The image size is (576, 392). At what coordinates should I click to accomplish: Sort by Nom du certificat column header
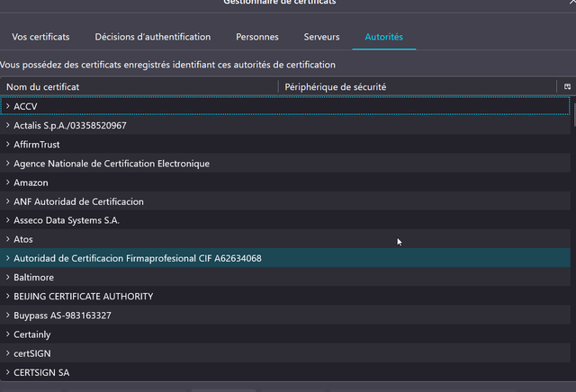(x=139, y=87)
